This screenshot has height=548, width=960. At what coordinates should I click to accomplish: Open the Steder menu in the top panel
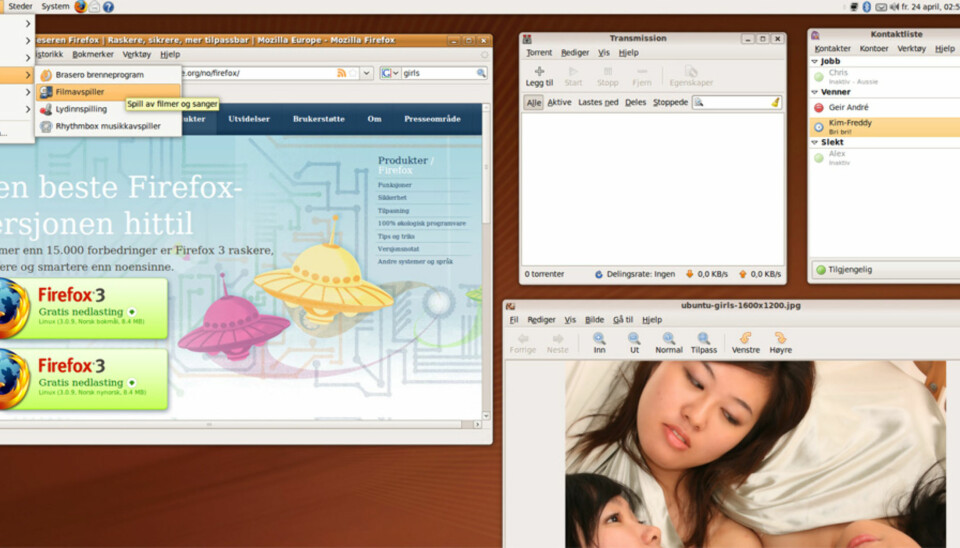[x=20, y=6]
